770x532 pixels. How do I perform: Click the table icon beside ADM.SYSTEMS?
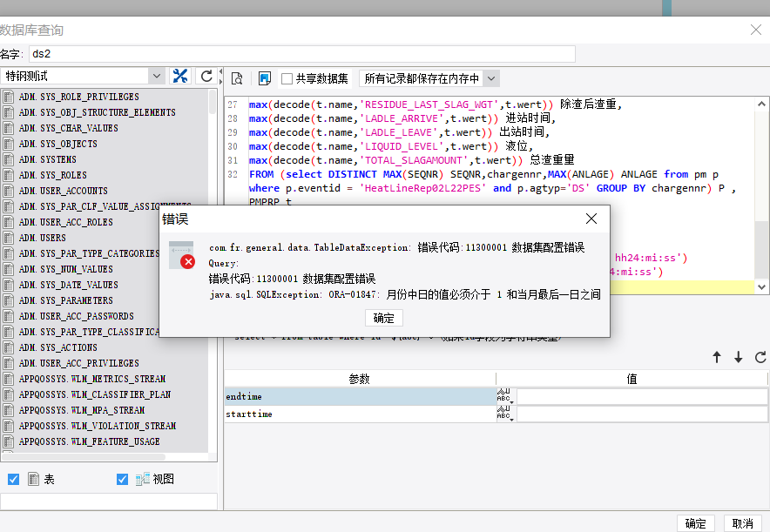tap(9, 159)
